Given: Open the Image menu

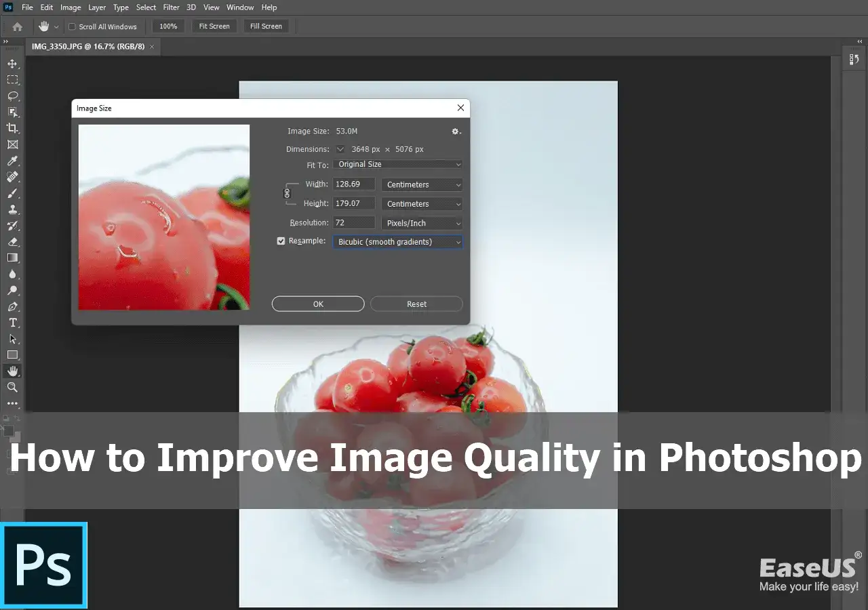Looking at the screenshot, I should (x=71, y=7).
